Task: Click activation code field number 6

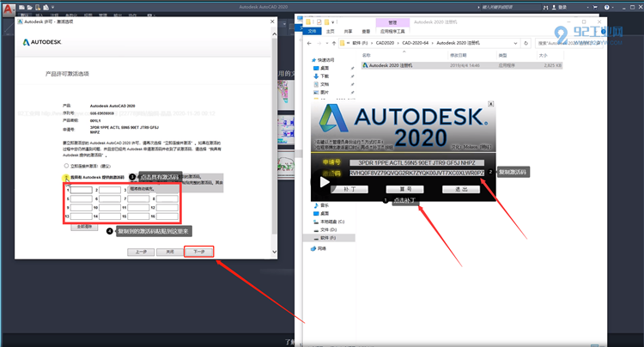Action: point(110,198)
